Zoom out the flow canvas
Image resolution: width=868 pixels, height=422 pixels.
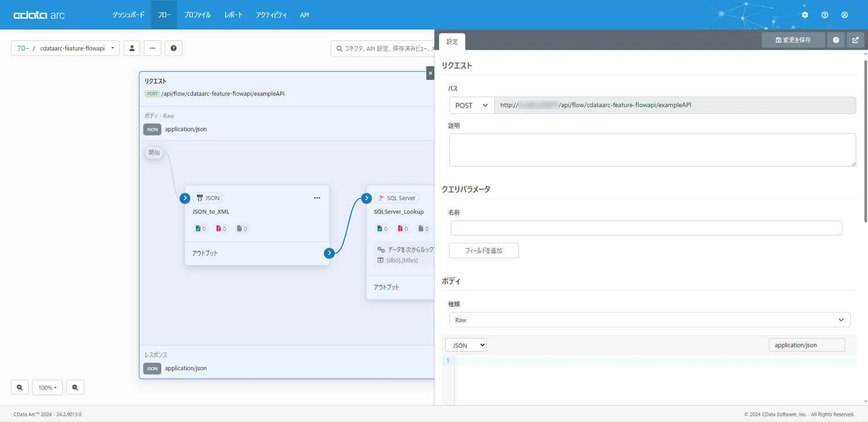pyautogui.click(x=75, y=388)
